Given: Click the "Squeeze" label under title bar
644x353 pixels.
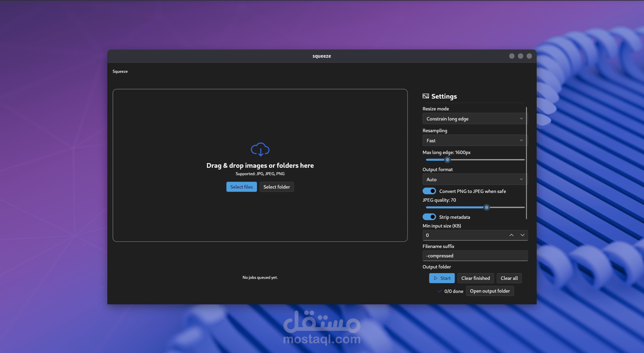Looking at the screenshot, I should point(120,71).
